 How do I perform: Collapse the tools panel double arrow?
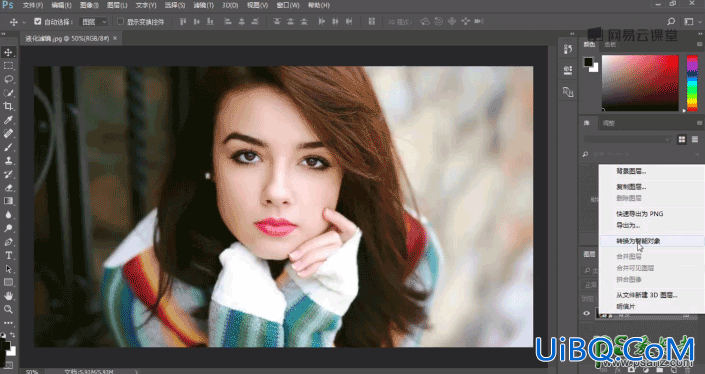[x=4, y=34]
